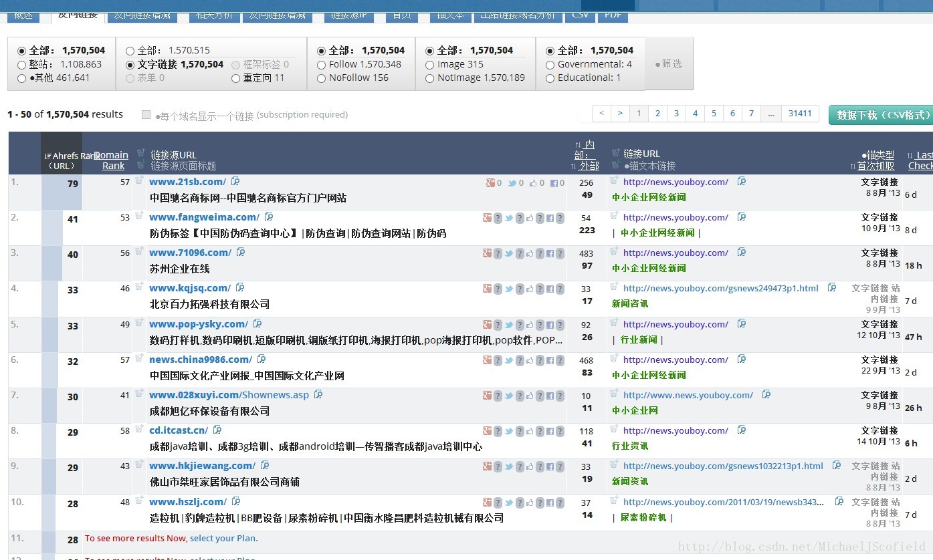Click the Twitter icon in the www.21sb.com row

click(x=512, y=182)
